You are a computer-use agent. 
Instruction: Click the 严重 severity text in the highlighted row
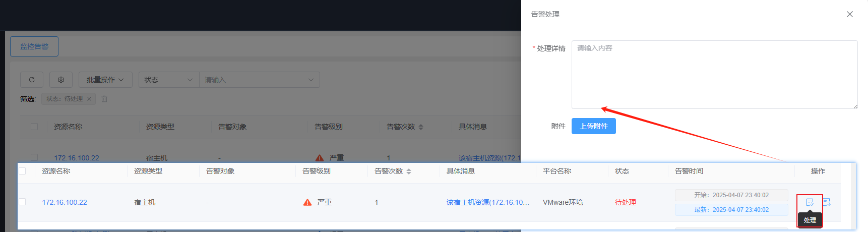pyautogui.click(x=325, y=202)
